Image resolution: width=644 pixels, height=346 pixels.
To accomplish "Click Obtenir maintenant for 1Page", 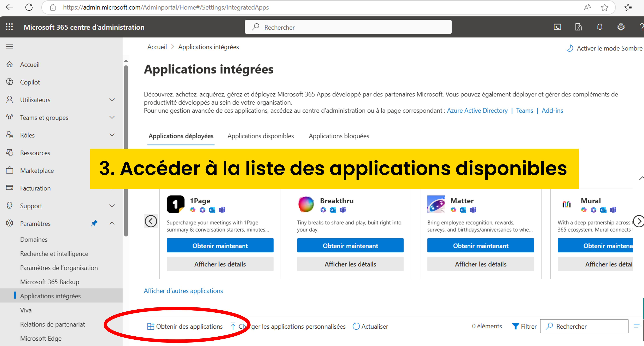I will tap(220, 246).
